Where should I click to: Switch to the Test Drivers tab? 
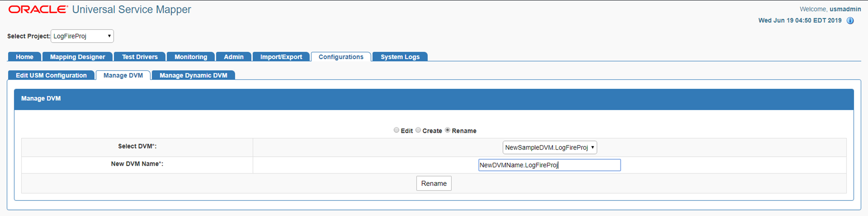coord(140,57)
